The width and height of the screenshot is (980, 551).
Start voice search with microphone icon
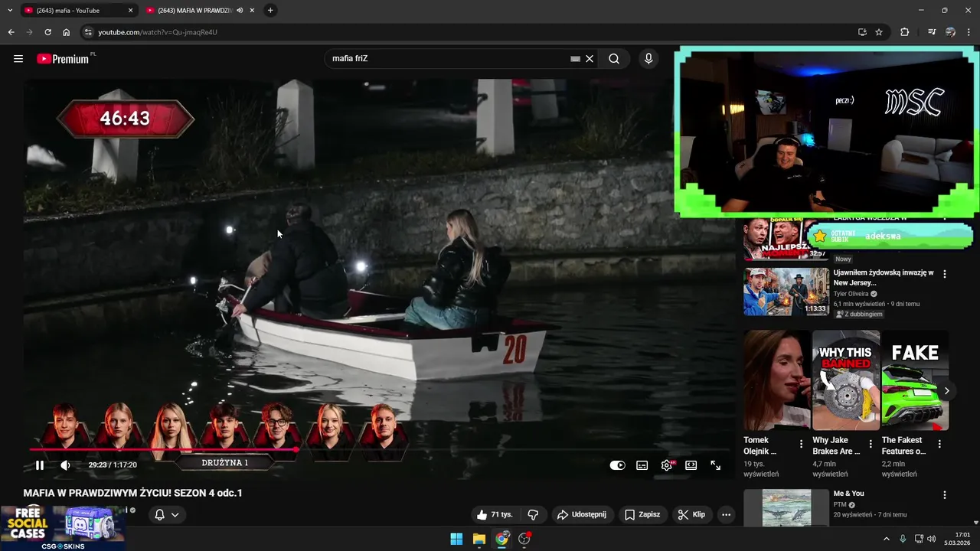(x=648, y=59)
